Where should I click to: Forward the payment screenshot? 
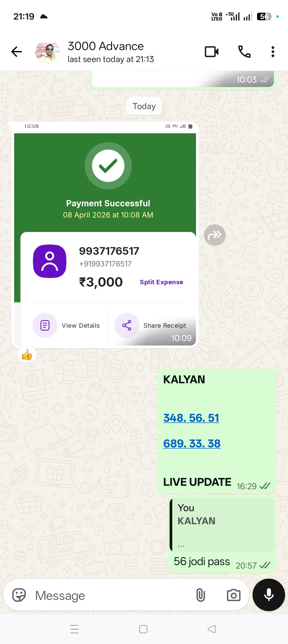coord(215,235)
